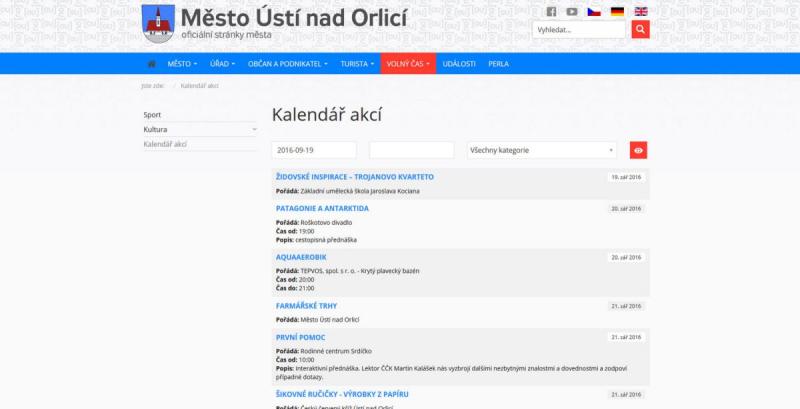
Task: Open the YouTube channel icon
Action: (572, 12)
